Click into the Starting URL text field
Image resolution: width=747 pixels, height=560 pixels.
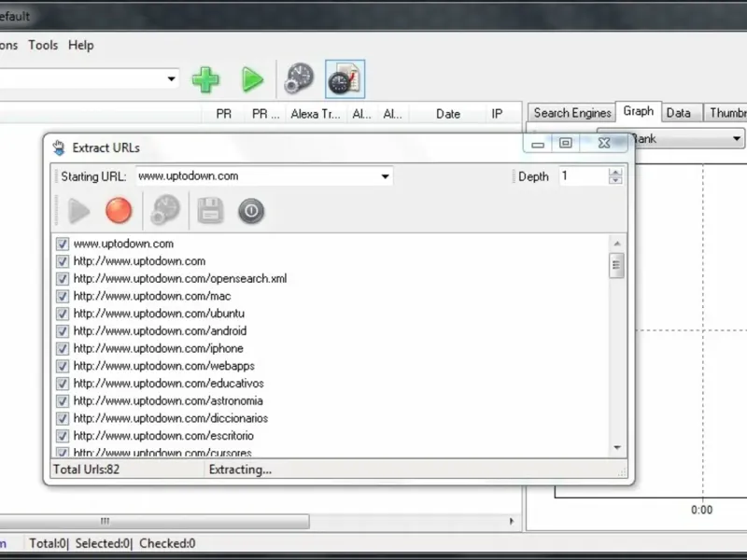(x=258, y=176)
